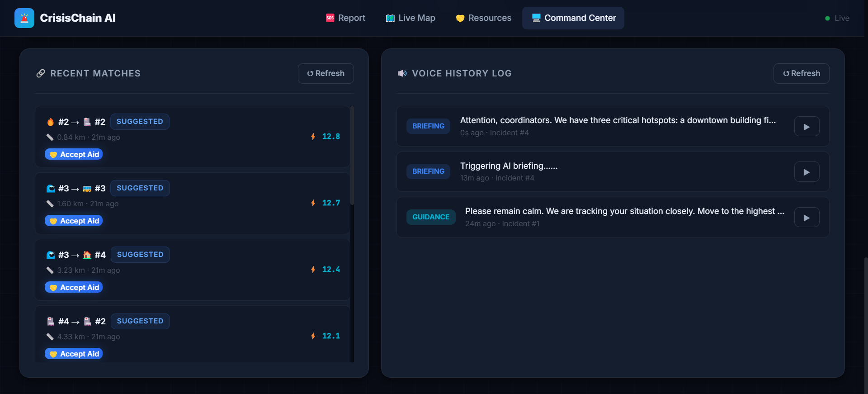The image size is (868, 394).
Task: Select the Command Center tab
Action: (573, 18)
